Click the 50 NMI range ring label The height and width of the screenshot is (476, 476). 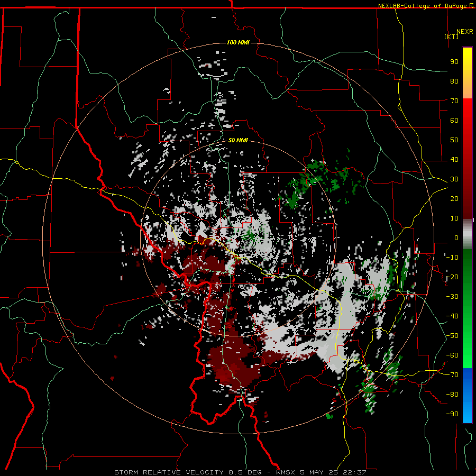(238, 140)
